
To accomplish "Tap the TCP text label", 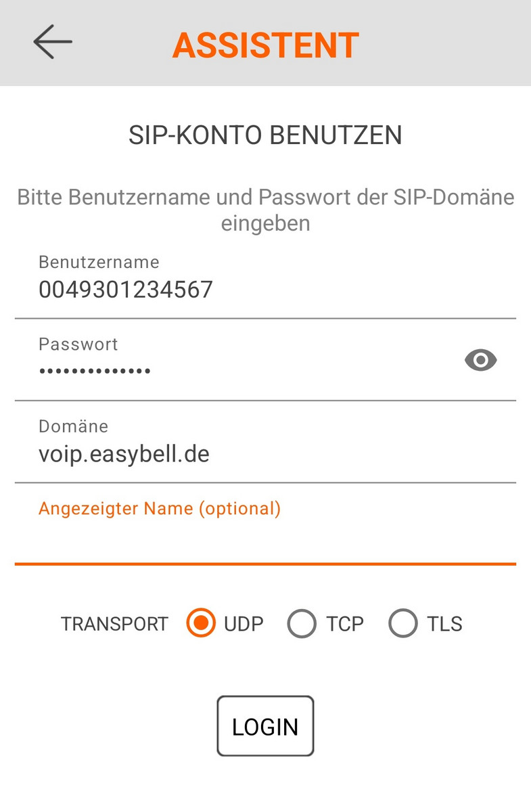I will pyautogui.click(x=345, y=624).
